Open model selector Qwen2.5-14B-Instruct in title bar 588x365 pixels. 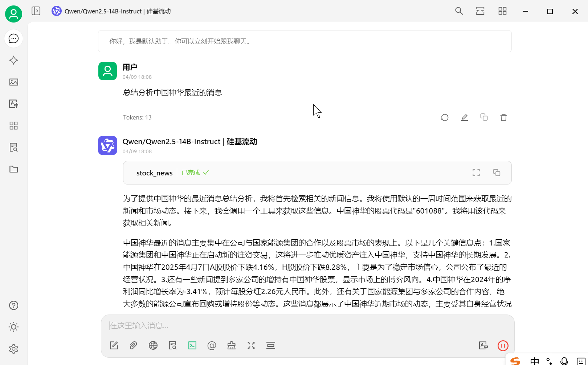[x=111, y=11]
